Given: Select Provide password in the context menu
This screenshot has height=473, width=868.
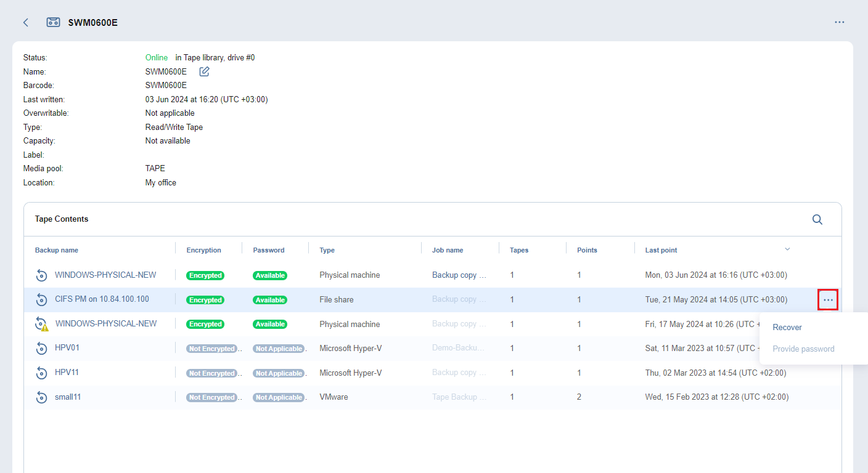Looking at the screenshot, I should (x=803, y=348).
